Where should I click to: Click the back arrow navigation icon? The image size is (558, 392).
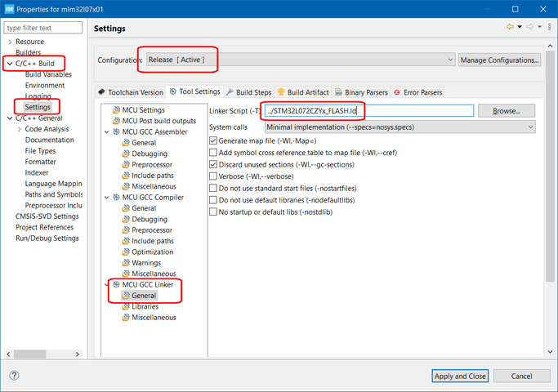pos(510,27)
